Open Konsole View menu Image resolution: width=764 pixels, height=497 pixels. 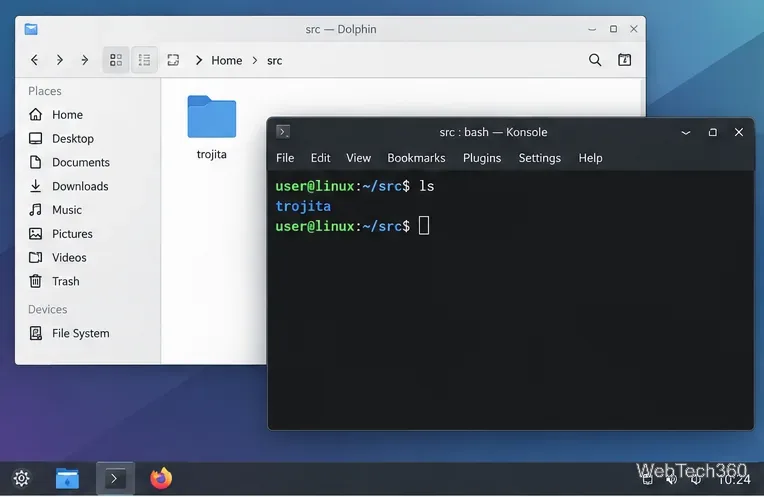pos(359,158)
